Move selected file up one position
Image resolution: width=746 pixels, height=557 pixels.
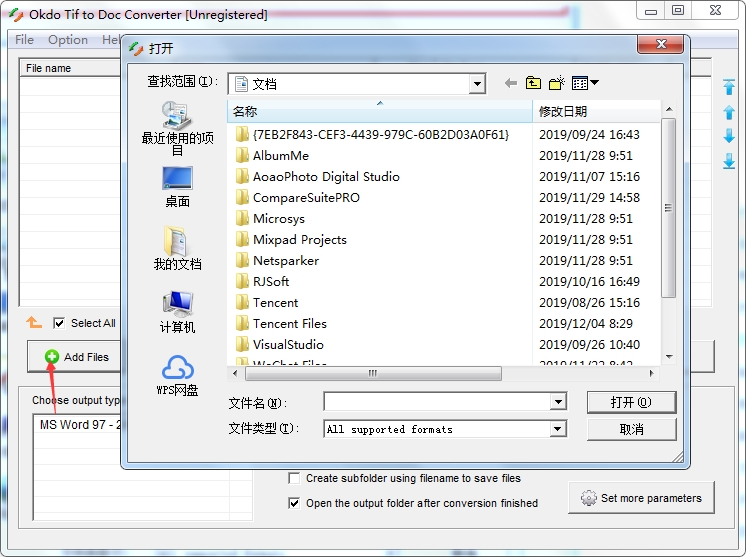click(729, 112)
